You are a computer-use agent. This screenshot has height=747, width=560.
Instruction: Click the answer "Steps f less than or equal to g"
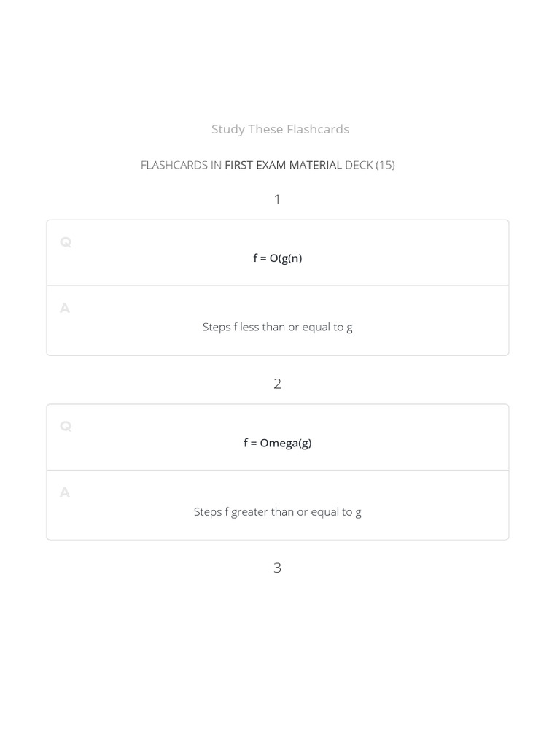click(278, 327)
